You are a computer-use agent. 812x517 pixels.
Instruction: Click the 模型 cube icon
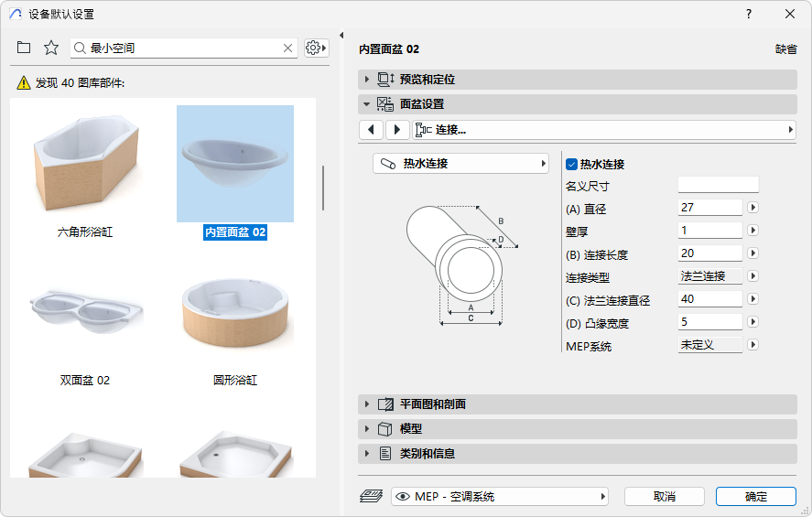385,429
